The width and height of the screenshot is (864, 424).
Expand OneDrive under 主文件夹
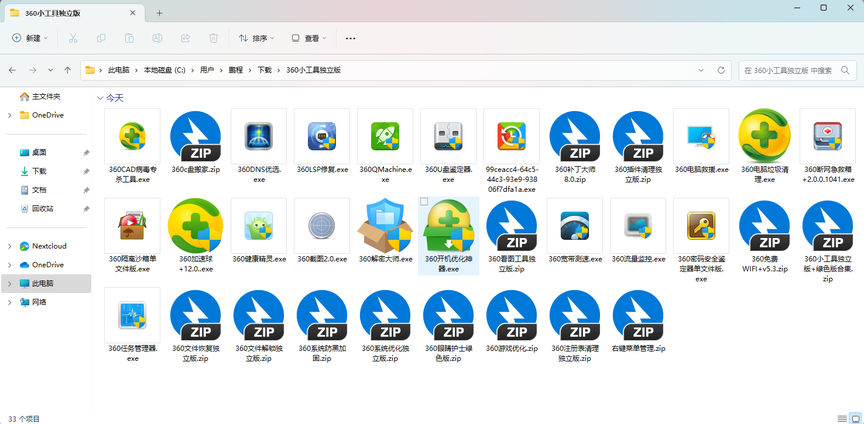[10, 115]
